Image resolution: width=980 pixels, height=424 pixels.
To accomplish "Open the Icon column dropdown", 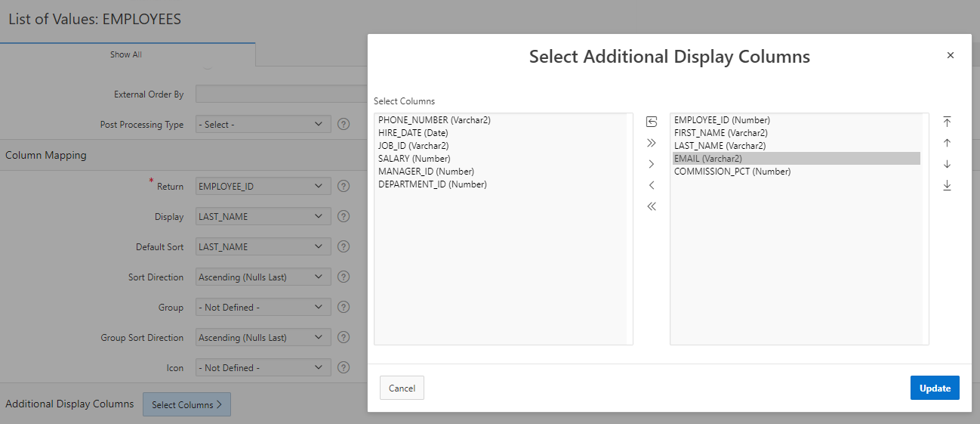I will [263, 367].
